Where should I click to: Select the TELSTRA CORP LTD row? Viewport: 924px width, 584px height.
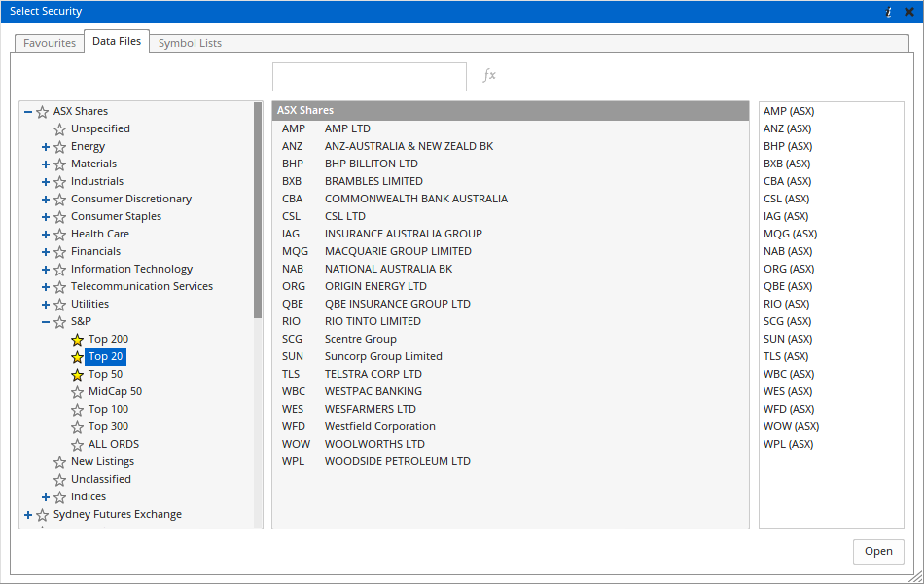click(511, 374)
